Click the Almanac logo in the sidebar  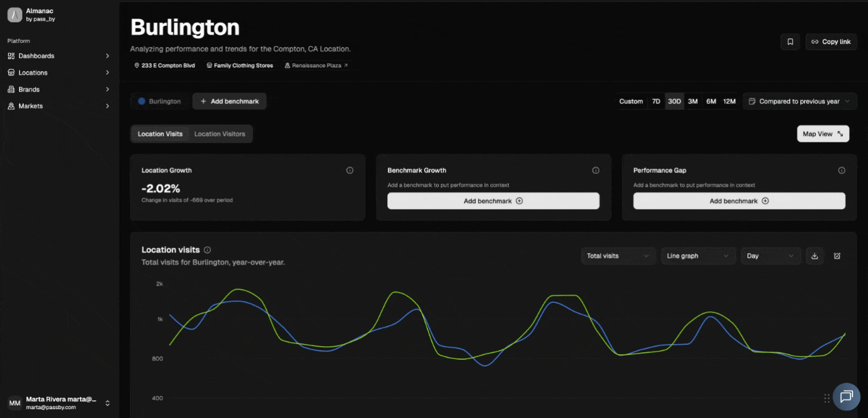15,15
